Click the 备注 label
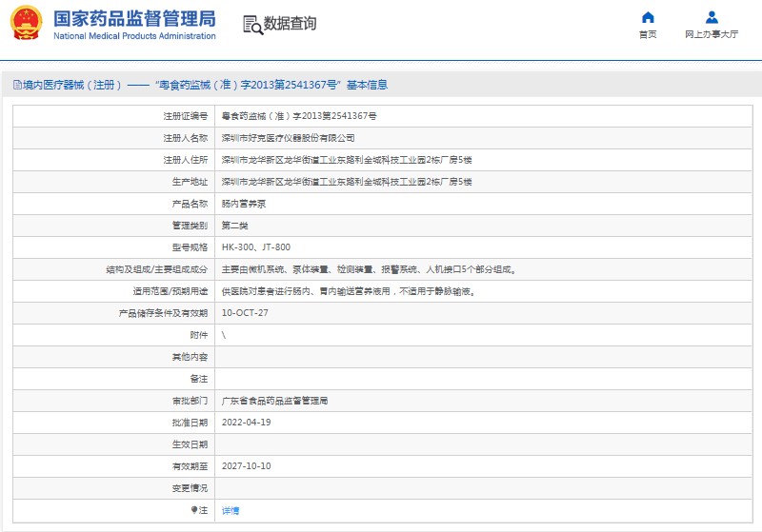 [199, 379]
